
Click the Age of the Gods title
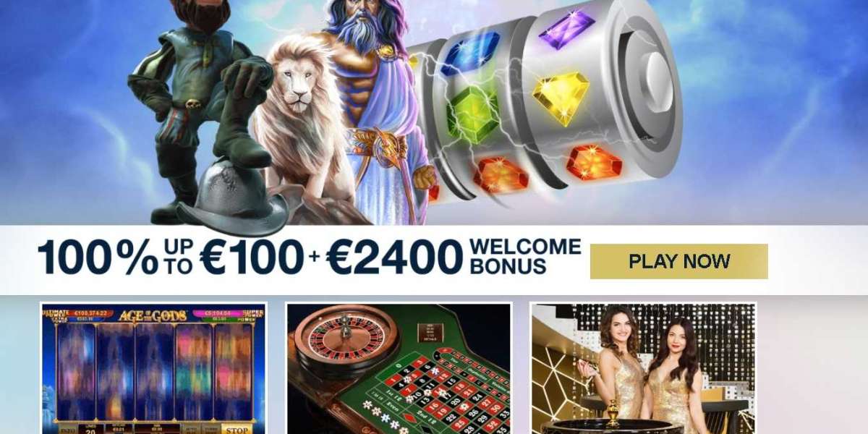(153, 315)
